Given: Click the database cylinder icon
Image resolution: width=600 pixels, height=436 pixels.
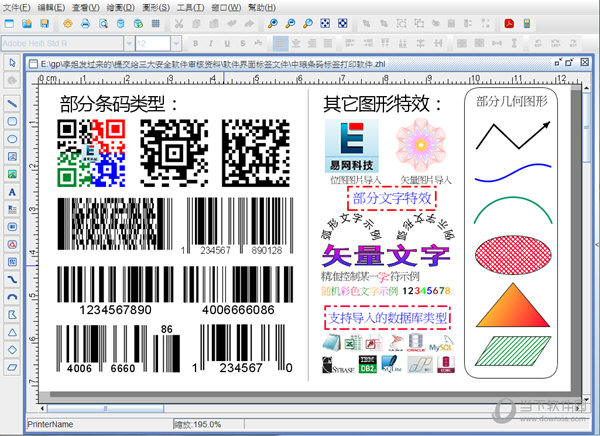Looking at the screenshot, I should coord(121,24).
